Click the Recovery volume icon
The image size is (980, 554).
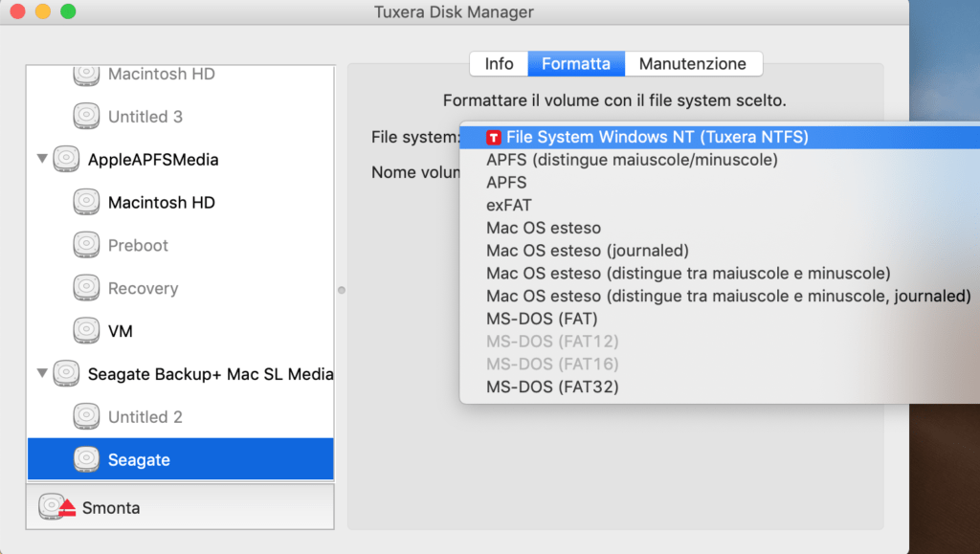[x=86, y=288]
